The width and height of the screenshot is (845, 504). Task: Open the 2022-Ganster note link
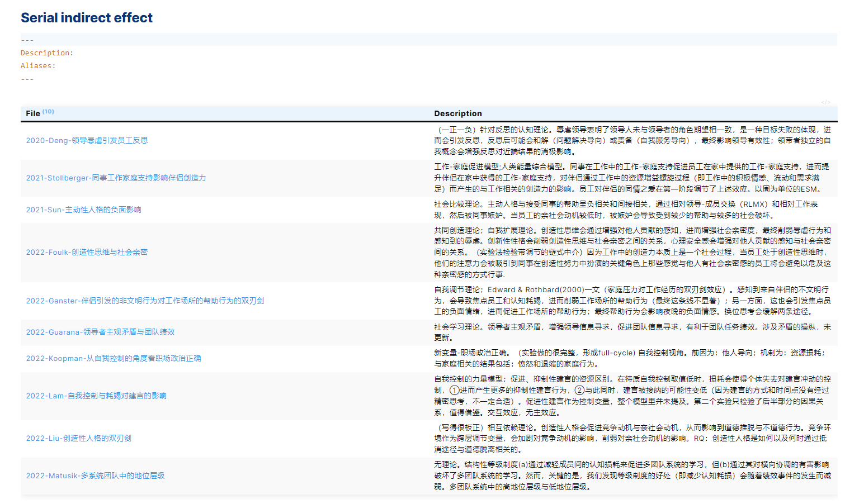145,301
